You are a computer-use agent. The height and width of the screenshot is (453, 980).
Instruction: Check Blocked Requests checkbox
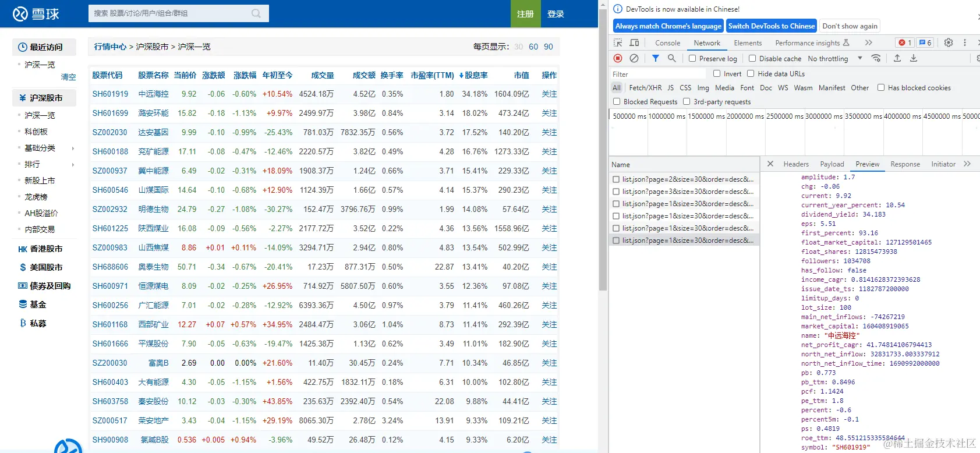click(x=617, y=101)
